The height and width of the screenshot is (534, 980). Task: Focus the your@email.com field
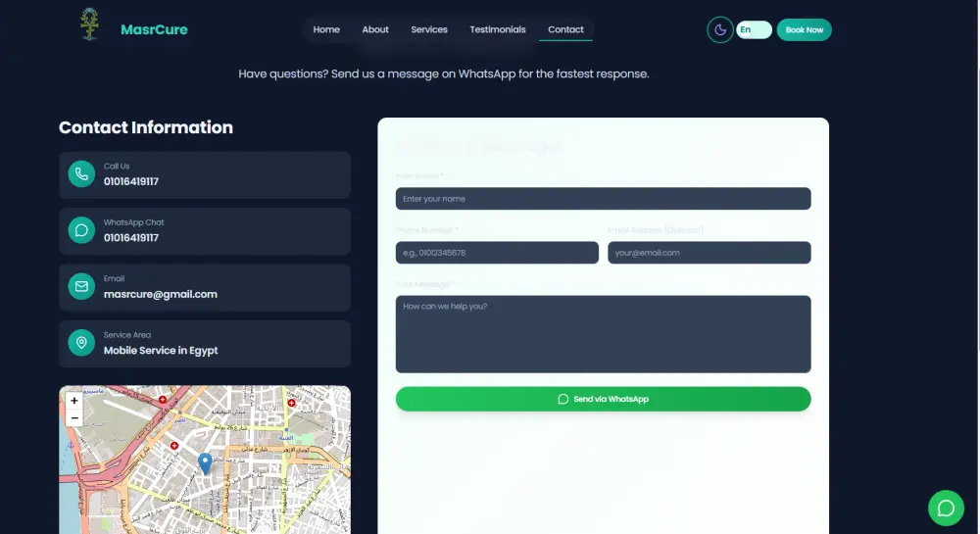pos(710,253)
